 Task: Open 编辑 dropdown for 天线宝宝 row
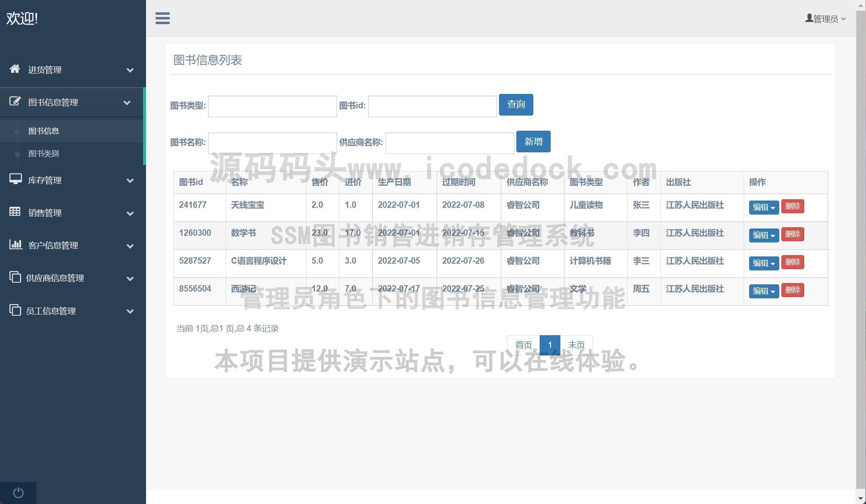pyautogui.click(x=764, y=207)
